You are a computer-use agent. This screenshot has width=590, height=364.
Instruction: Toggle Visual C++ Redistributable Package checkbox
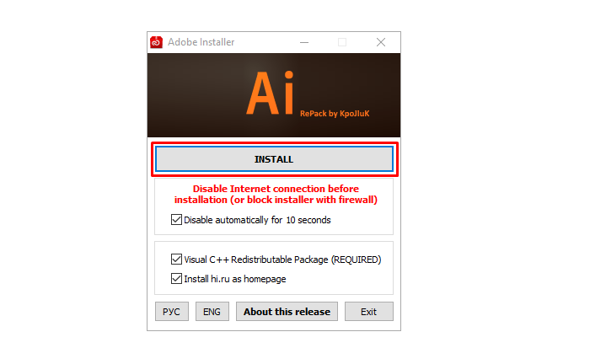point(176,259)
